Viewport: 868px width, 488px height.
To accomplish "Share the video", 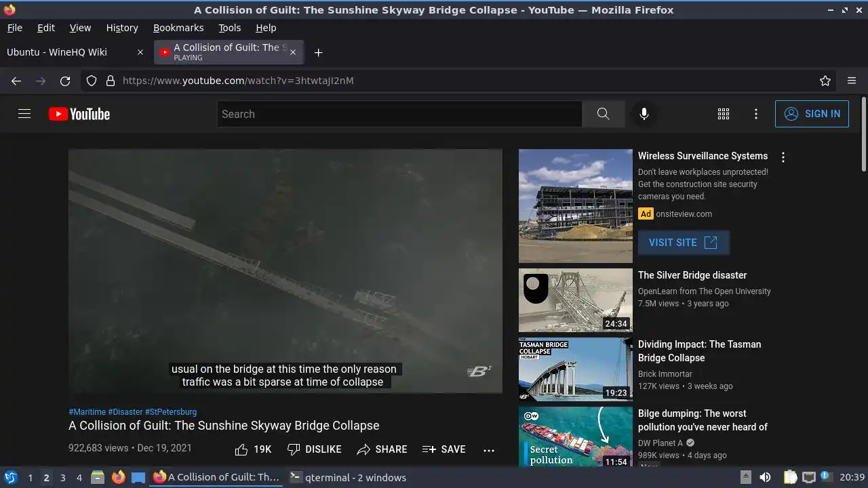I will click(x=382, y=449).
